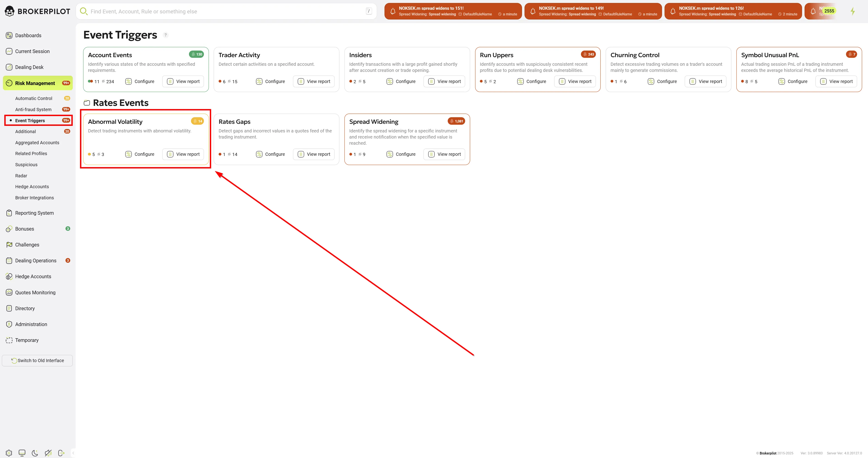Image resolution: width=868 pixels, height=458 pixels.
Task: Click the logout arrow icon
Action: click(61, 453)
